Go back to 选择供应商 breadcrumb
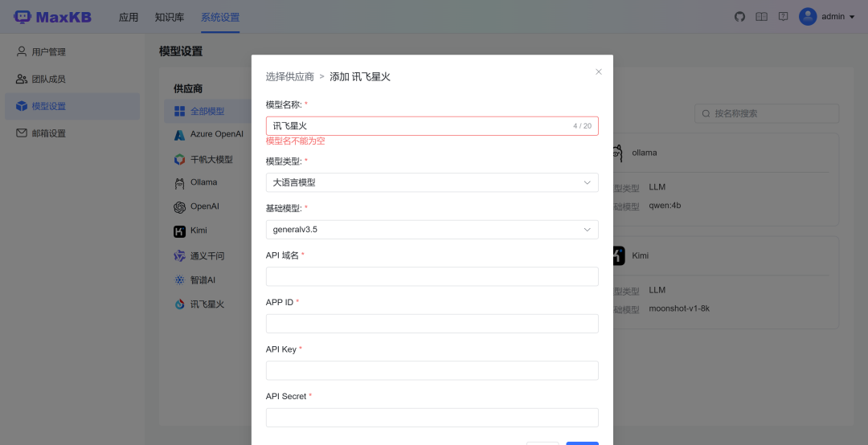 click(x=289, y=76)
